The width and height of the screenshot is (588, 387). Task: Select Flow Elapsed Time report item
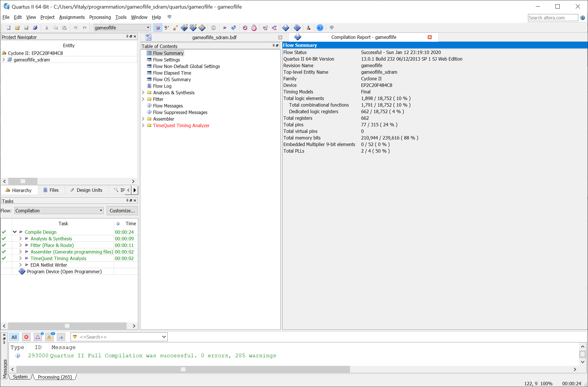[x=172, y=73]
